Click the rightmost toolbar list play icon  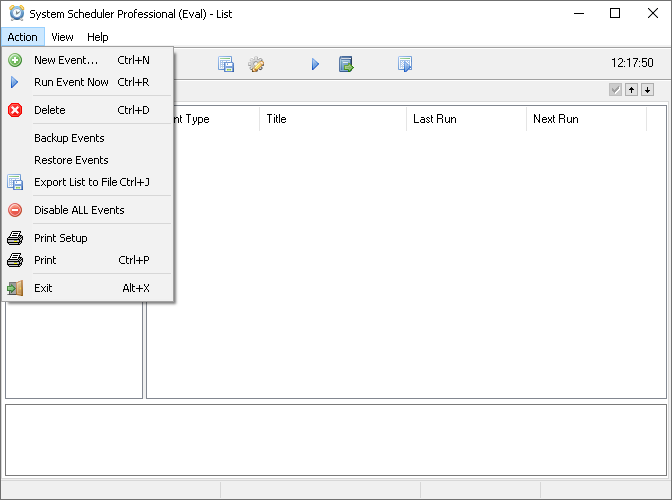405,64
